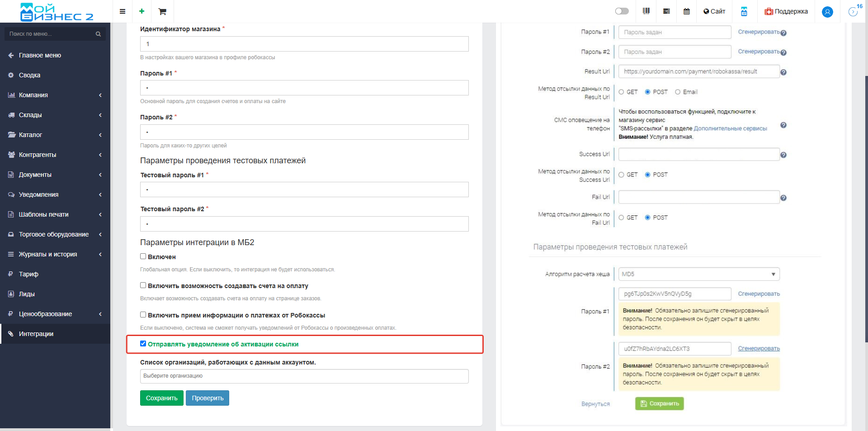
Task: Enable the "Включен" checkbox
Action: coord(143,256)
